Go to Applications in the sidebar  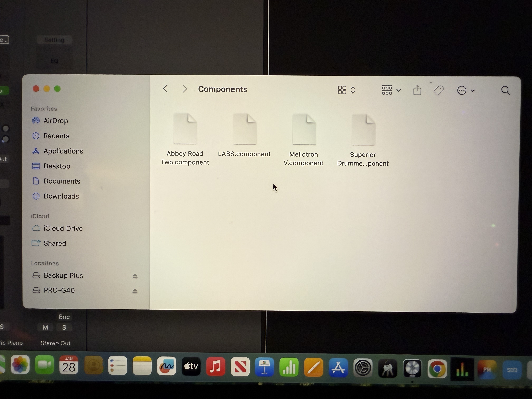[x=63, y=151]
